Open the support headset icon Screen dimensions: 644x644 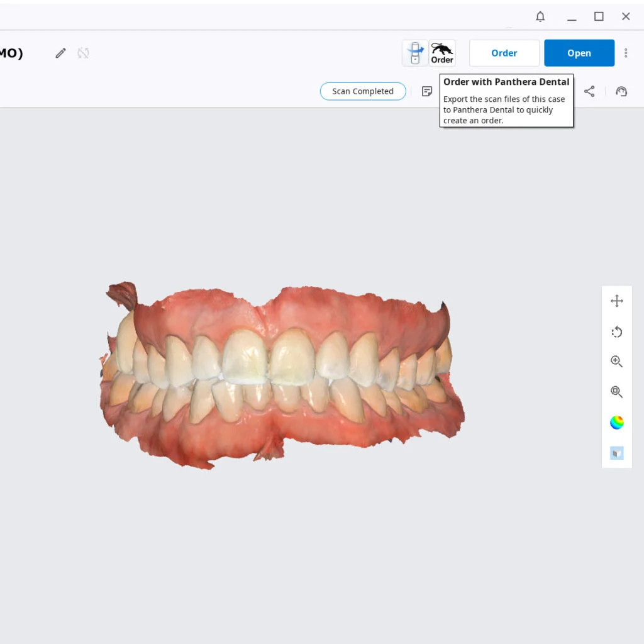[621, 91]
